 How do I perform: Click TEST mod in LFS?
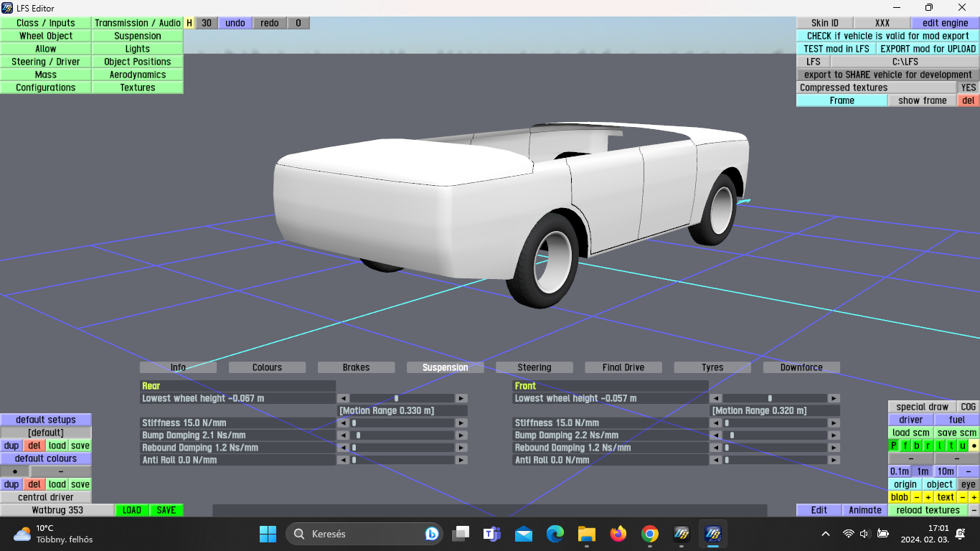point(836,49)
